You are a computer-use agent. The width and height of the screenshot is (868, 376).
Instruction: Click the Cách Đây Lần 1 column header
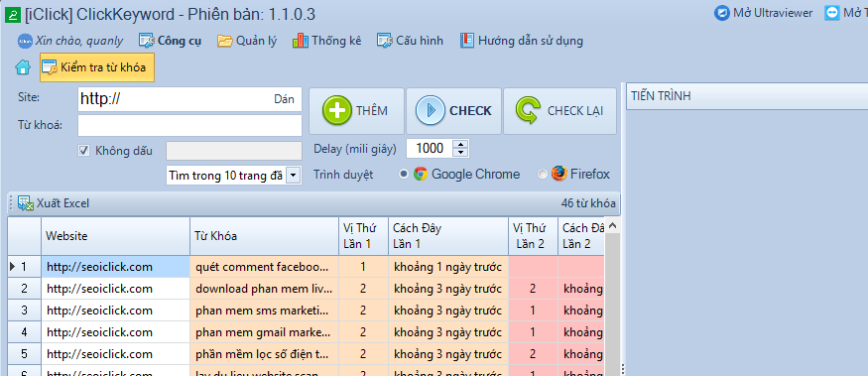coord(448,236)
